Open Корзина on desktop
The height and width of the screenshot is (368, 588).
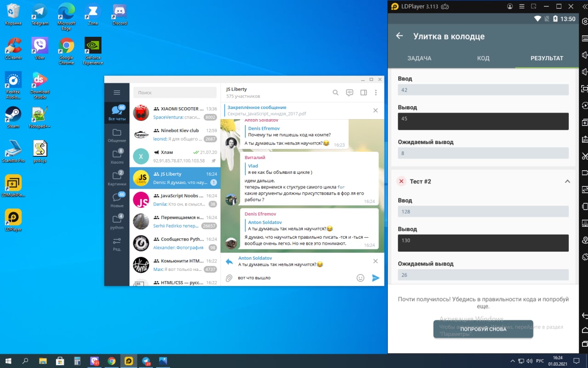click(x=13, y=14)
